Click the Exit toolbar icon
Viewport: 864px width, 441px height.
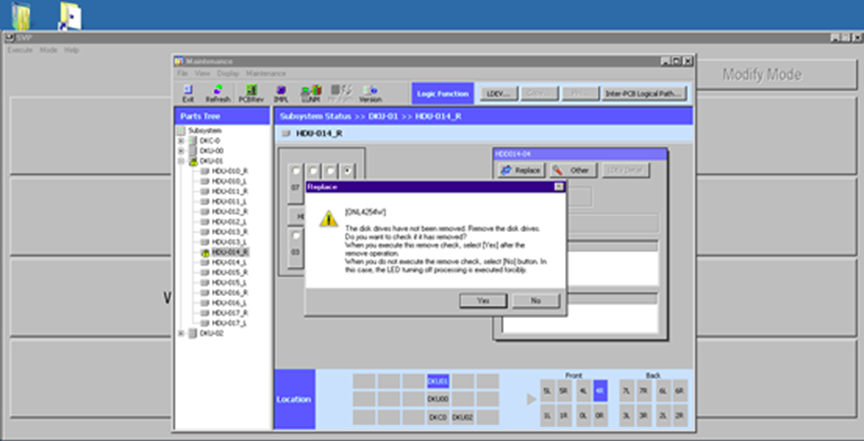(x=188, y=93)
